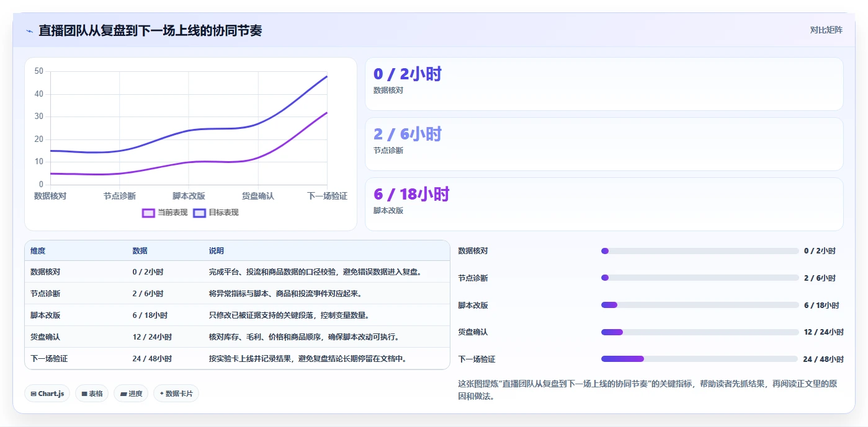Select the Chart.js tag chip

[47, 394]
